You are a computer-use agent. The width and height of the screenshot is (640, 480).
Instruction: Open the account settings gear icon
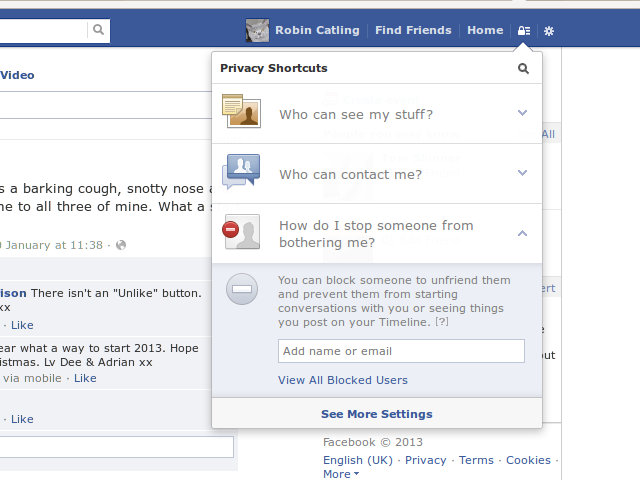point(549,31)
